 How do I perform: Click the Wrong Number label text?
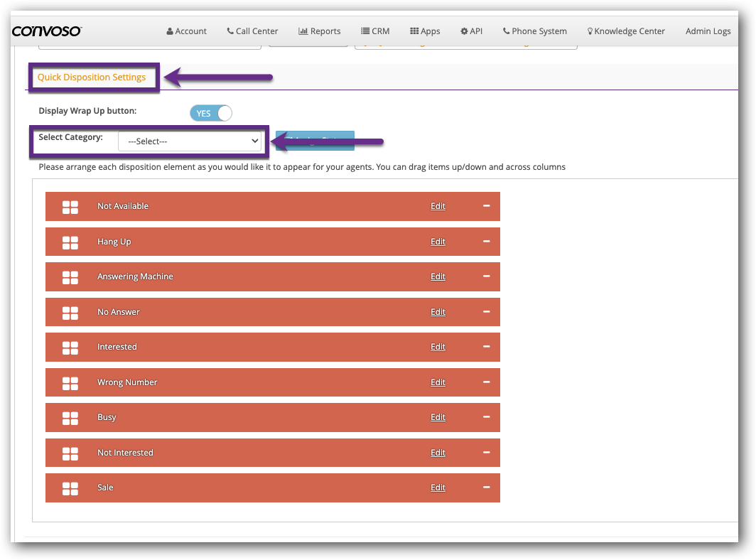coord(127,382)
